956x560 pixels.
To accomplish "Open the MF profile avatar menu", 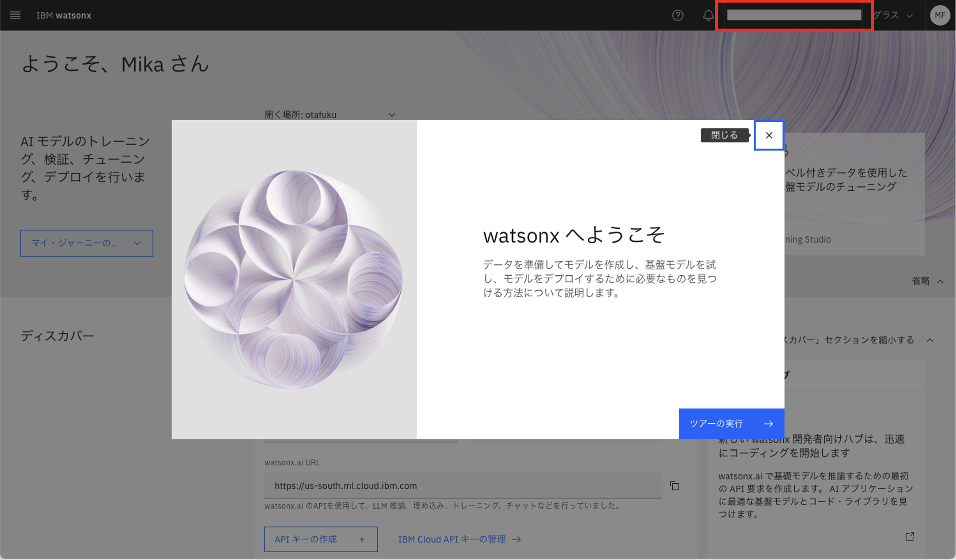I will (x=940, y=15).
